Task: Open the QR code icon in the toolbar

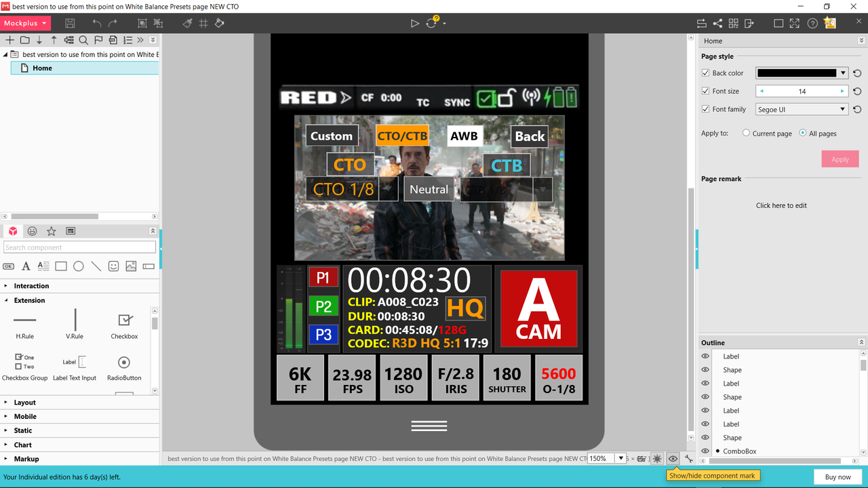Action: 733,23
